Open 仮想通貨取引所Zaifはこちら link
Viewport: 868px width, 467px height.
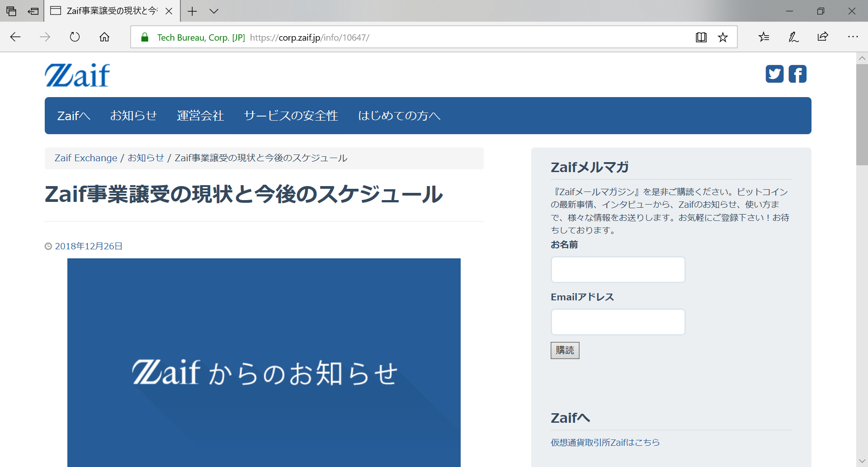[605, 443]
